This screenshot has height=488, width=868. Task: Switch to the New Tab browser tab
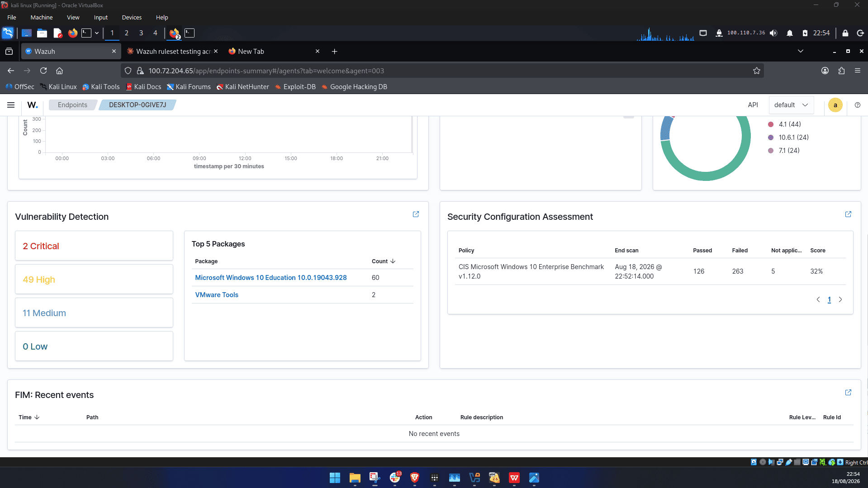pos(274,52)
